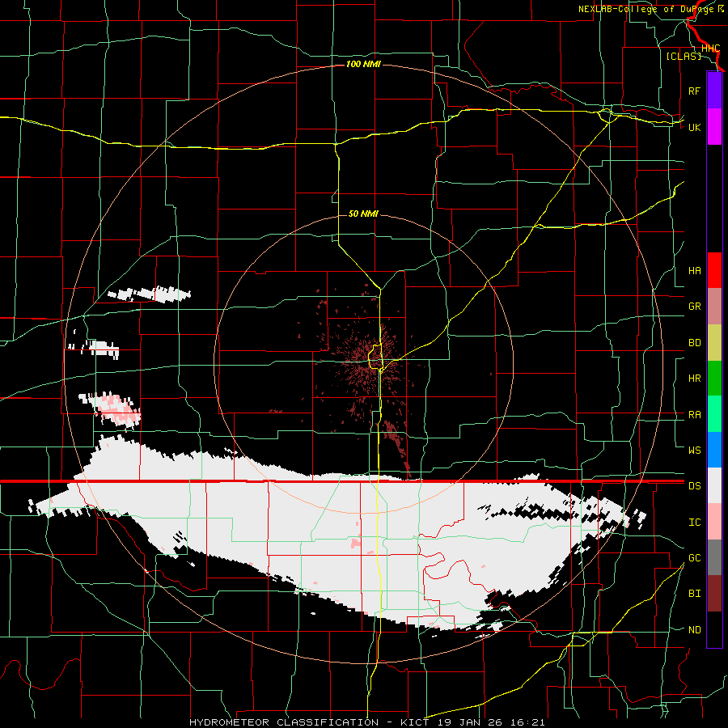Select the light pink IC legend swatch
Viewport: 728px width, 728px height.
tap(714, 522)
